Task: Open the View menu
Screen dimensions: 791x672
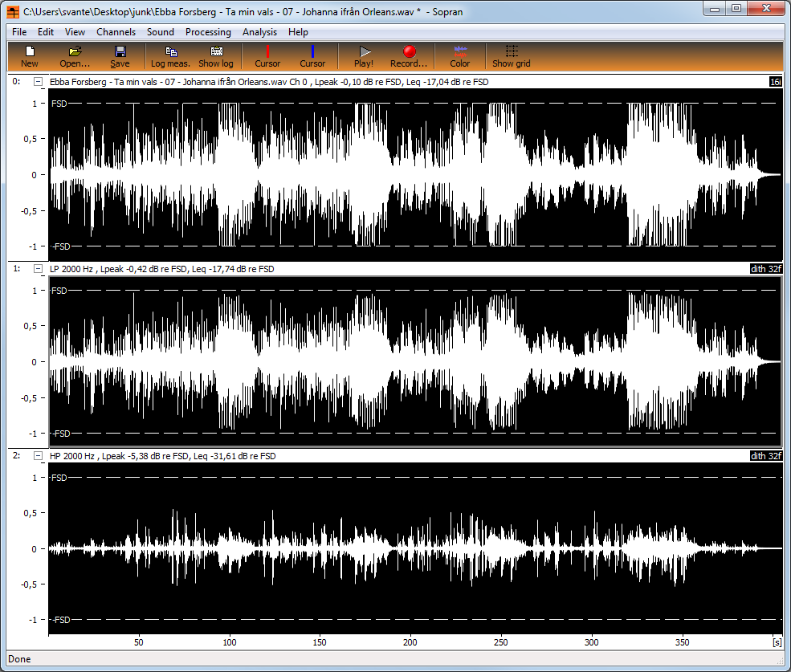Action: tap(75, 32)
